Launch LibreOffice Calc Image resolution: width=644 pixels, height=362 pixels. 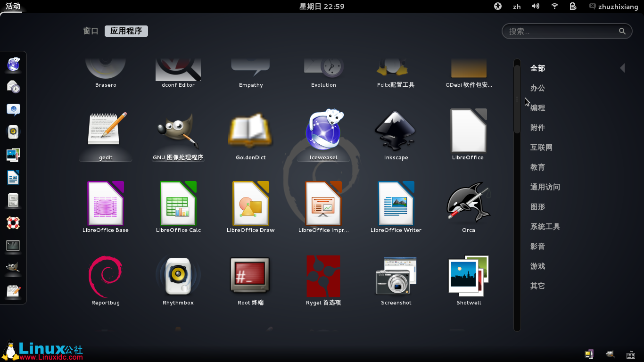pyautogui.click(x=178, y=204)
